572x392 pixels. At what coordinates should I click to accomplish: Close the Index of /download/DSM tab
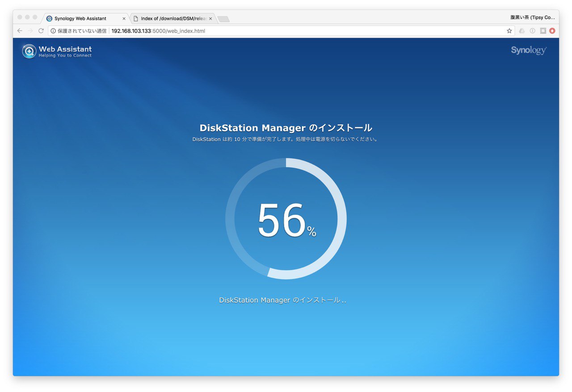pyautogui.click(x=210, y=19)
